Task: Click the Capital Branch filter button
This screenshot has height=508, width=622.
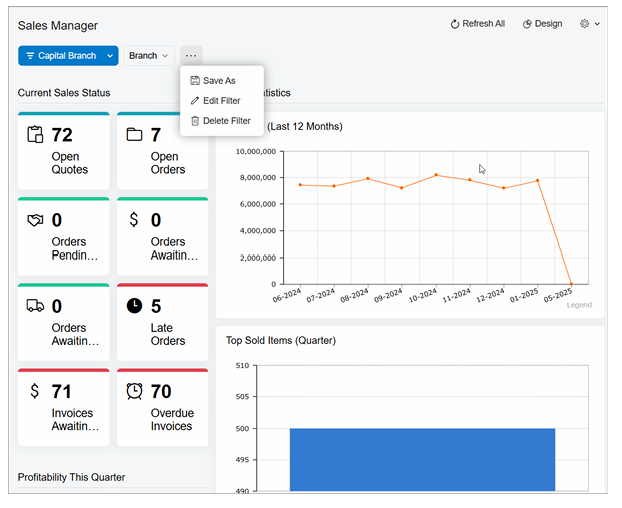Action: point(60,56)
